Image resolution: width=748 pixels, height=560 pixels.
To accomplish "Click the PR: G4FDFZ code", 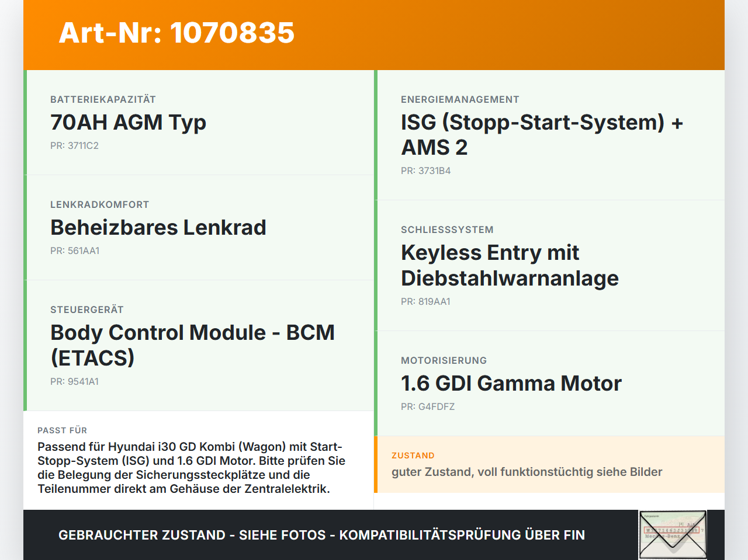I will (428, 407).
